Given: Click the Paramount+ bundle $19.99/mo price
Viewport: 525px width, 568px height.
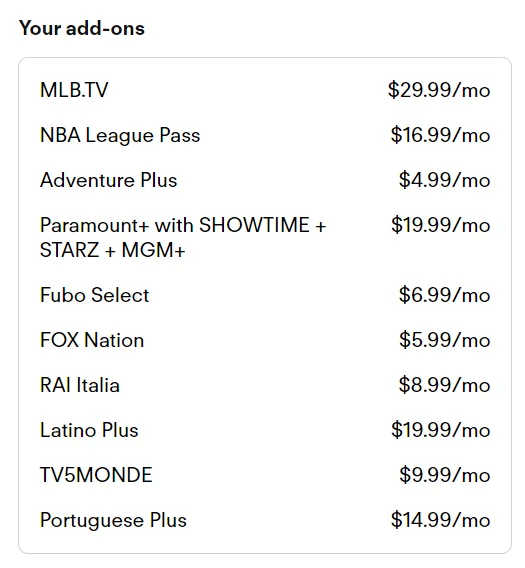Looking at the screenshot, I should (x=441, y=225).
